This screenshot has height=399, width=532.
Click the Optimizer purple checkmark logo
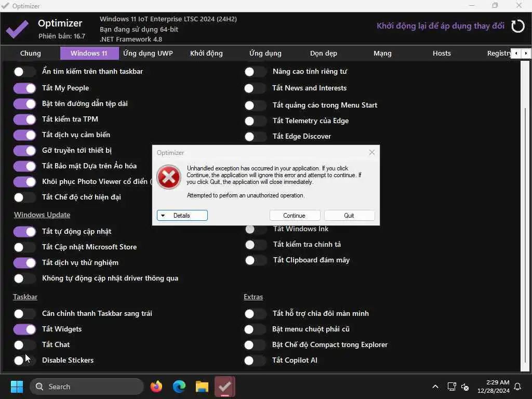[x=17, y=29]
